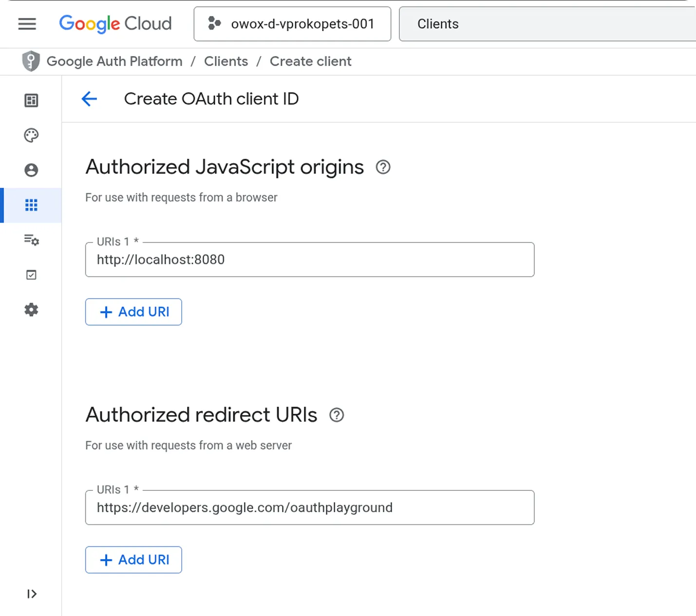
Task: Select the Branding palette icon
Action: click(31, 135)
